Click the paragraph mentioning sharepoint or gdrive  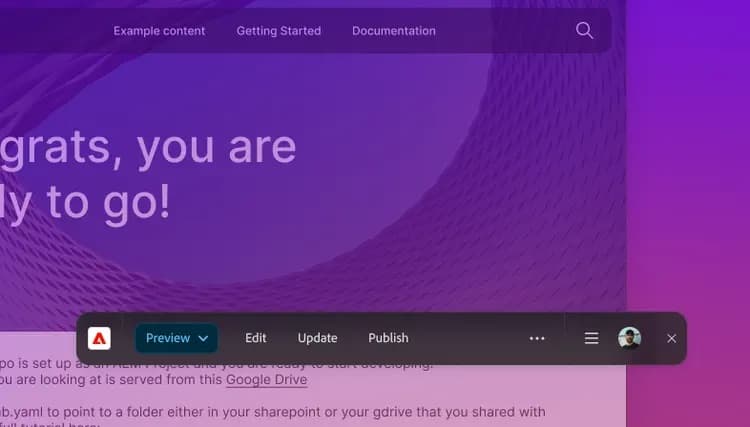coord(270,412)
